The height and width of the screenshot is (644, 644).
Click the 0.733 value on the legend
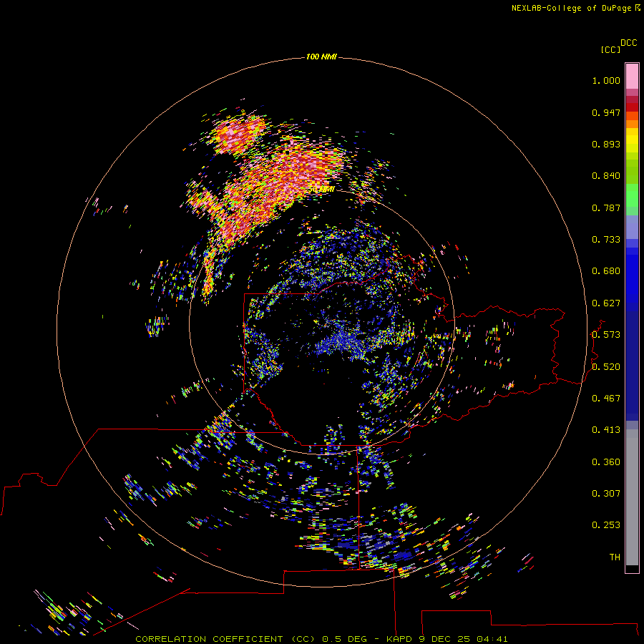tap(606, 240)
